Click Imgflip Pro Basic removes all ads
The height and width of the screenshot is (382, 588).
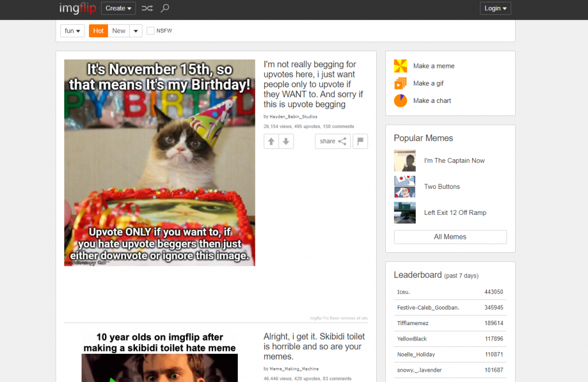coord(339,318)
